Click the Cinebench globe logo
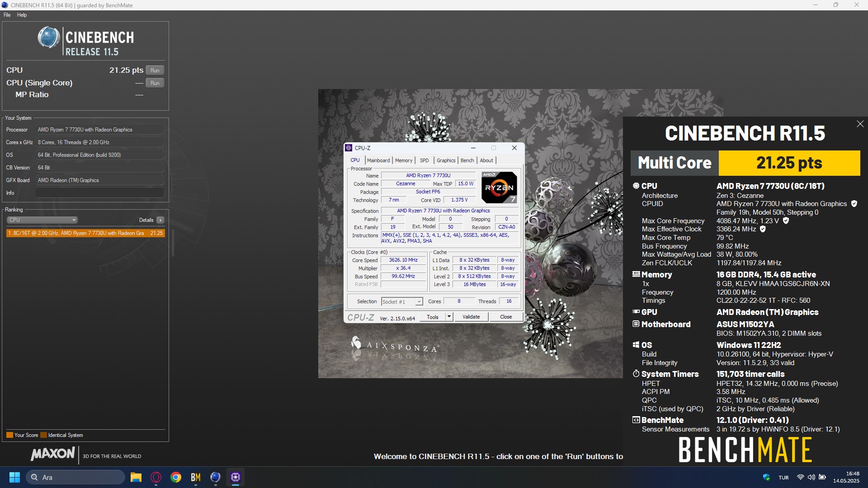 [x=49, y=38]
